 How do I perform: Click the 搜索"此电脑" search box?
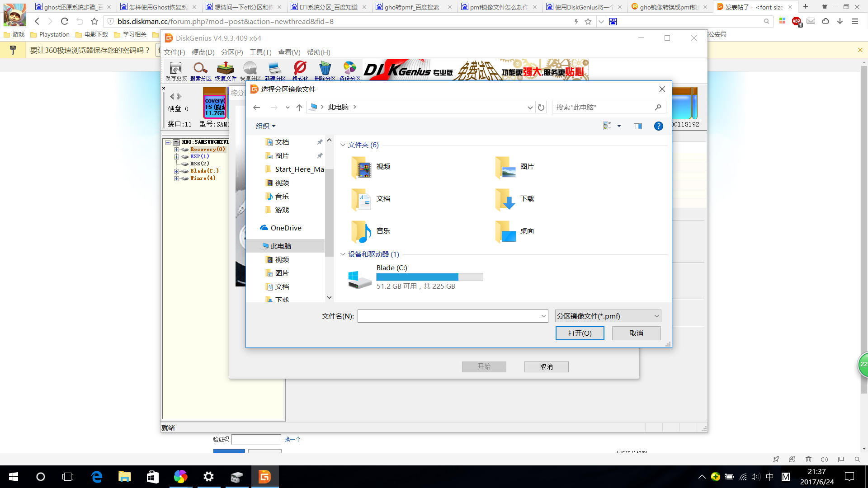609,107
